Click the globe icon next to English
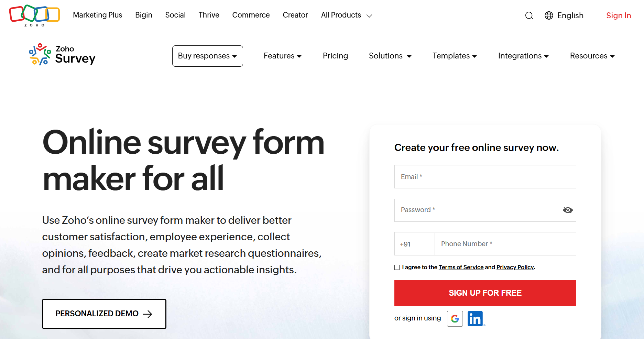The width and height of the screenshot is (644, 339). coord(548,15)
